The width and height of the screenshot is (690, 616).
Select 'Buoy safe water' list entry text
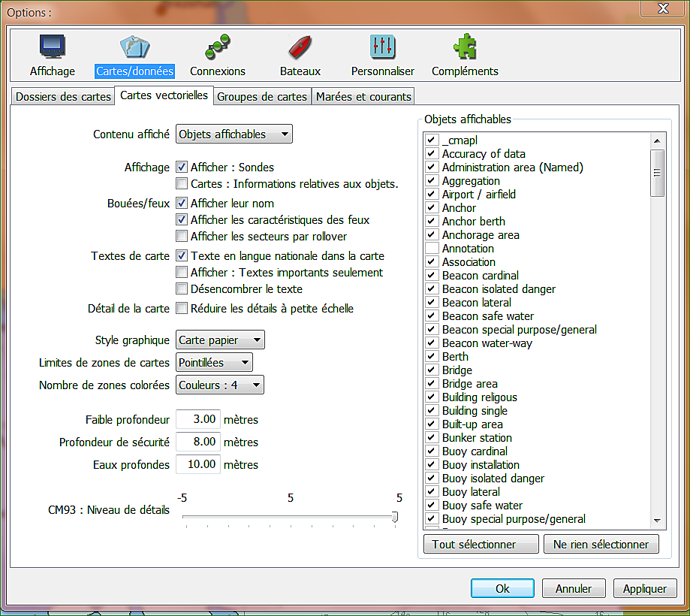[482, 506]
